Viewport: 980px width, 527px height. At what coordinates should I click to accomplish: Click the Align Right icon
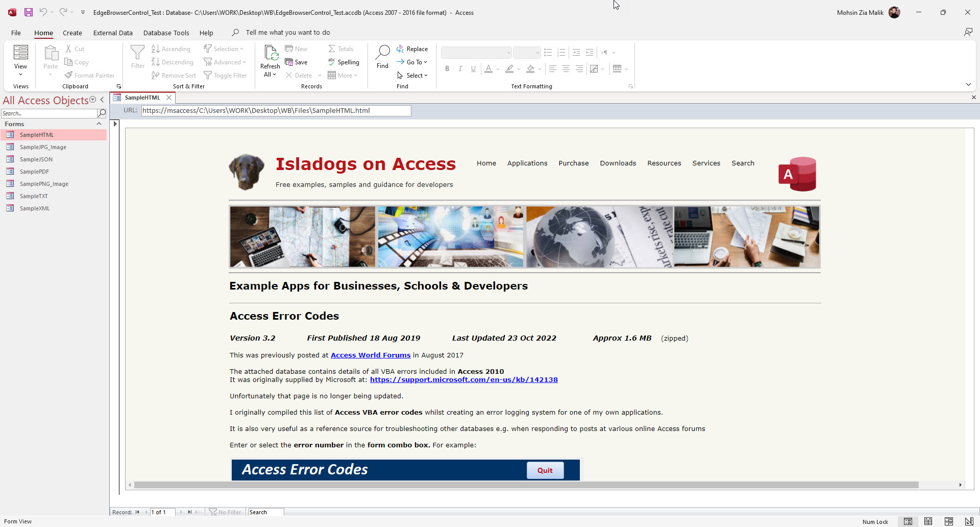579,69
